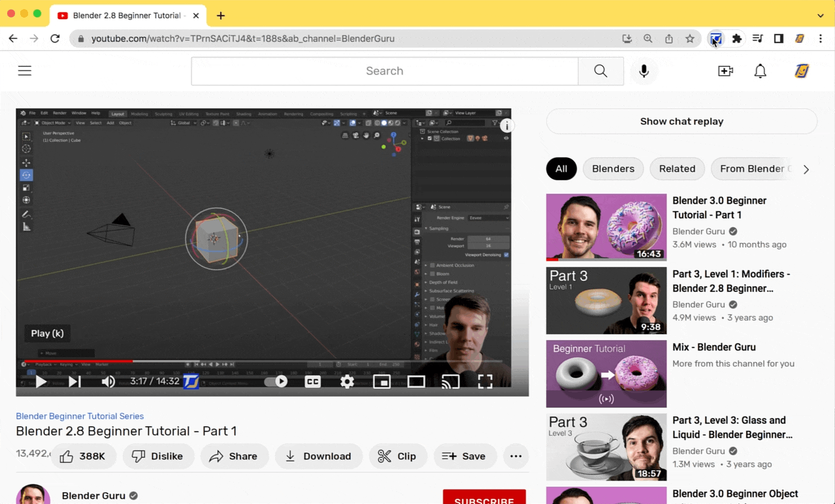Skip to the next video
The image size is (835, 504).
click(x=74, y=381)
